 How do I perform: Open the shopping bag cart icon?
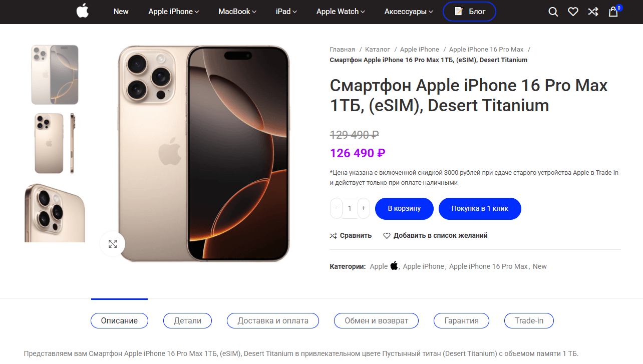pyautogui.click(x=613, y=12)
